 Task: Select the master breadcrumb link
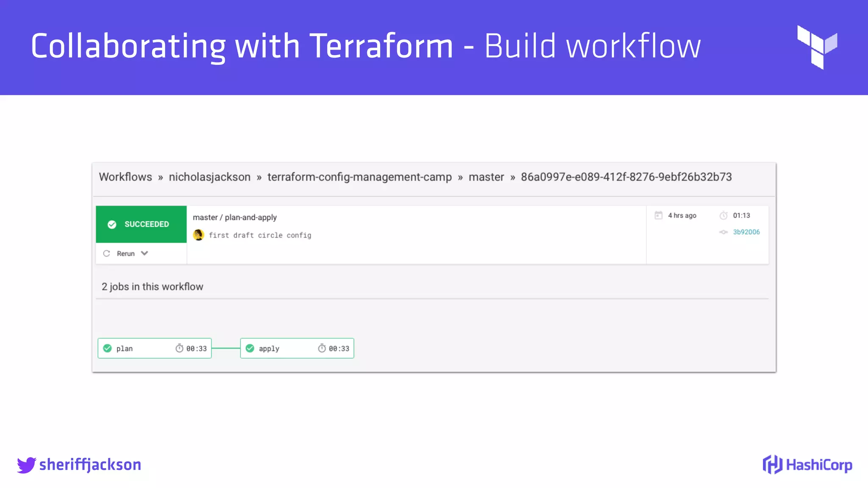[486, 177]
